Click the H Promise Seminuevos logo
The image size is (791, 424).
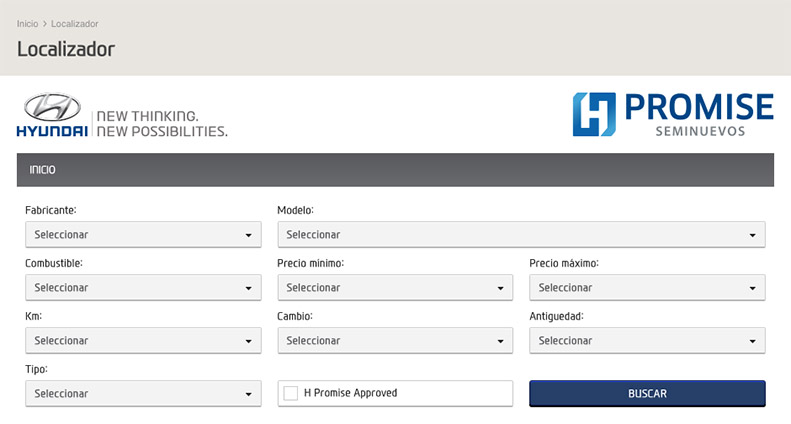point(673,115)
